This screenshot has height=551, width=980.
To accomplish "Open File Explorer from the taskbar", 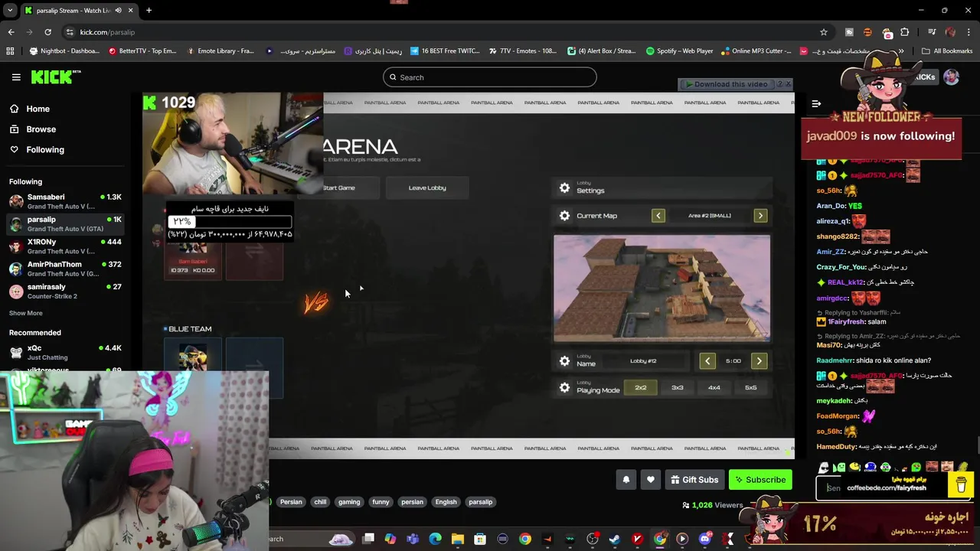I will pyautogui.click(x=457, y=539).
